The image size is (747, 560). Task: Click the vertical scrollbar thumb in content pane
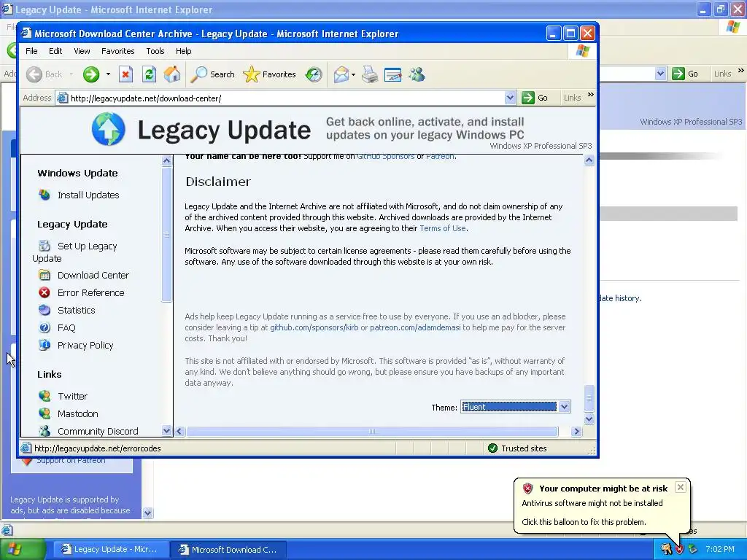(589, 398)
